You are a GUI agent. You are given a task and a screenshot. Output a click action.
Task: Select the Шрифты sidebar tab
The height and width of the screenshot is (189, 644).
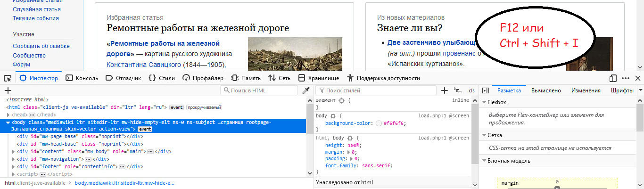[x=622, y=90]
